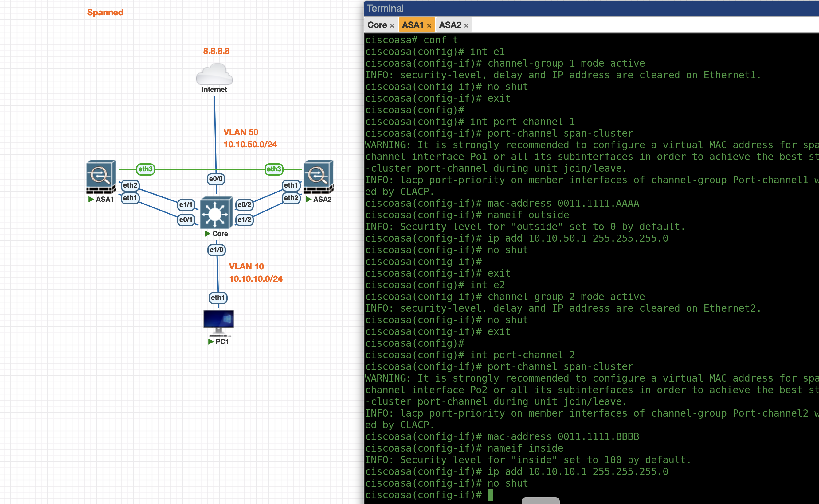Viewport: 819px width, 504px height.
Task: Click the green eth3 label near ASA1
Action: point(145,169)
